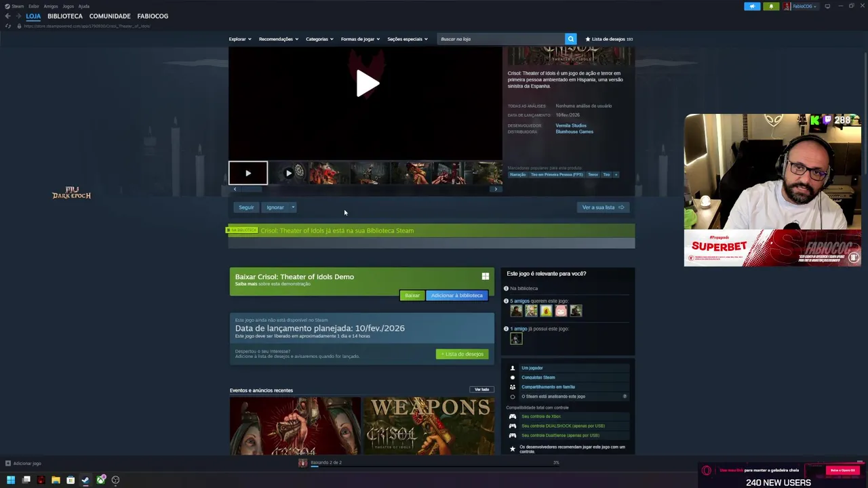Open the WEAPONS event thumbnail
The width and height of the screenshot is (868, 488).
coord(429,426)
